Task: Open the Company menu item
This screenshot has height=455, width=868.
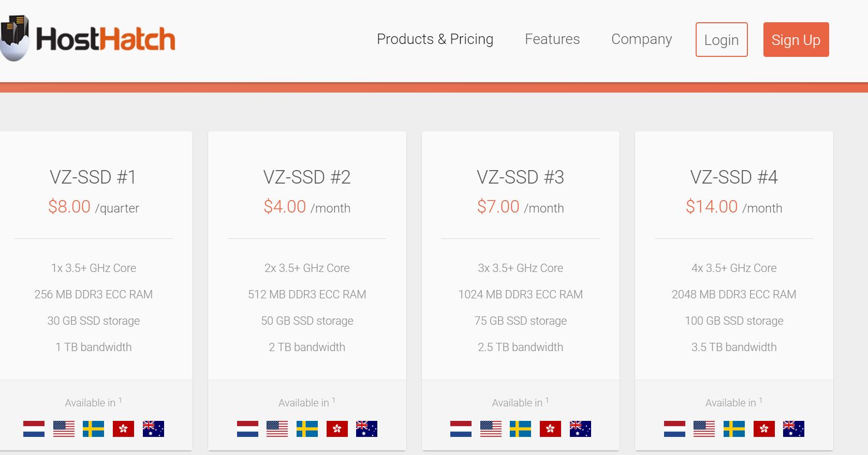Action: click(x=641, y=39)
